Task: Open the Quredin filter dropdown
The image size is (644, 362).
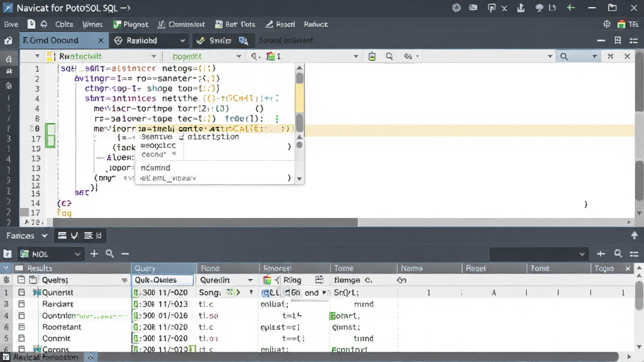Action: click(250, 280)
